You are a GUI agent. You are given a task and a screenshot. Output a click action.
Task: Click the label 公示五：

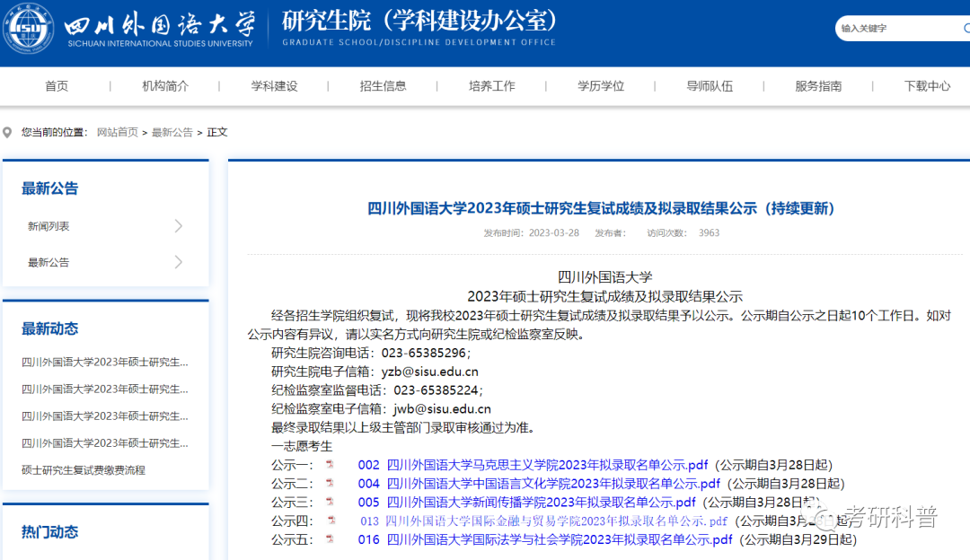coord(293,539)
